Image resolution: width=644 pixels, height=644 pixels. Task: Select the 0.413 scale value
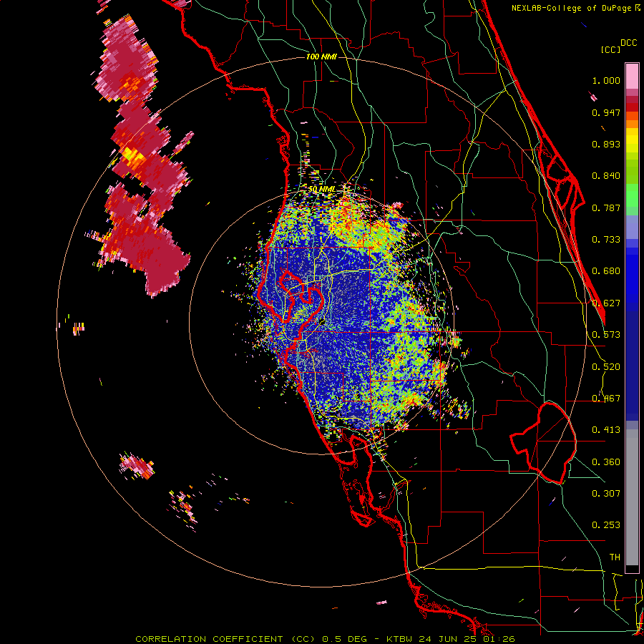coord(606,430)
